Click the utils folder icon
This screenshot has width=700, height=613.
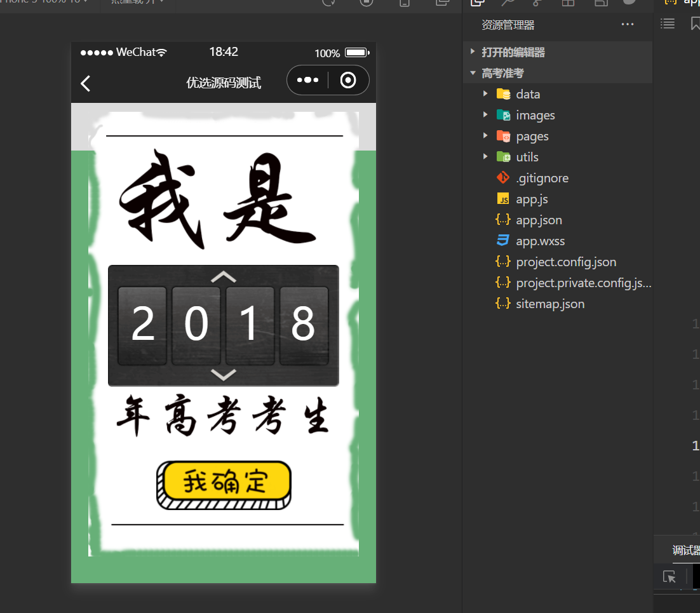tap(503, 157)
